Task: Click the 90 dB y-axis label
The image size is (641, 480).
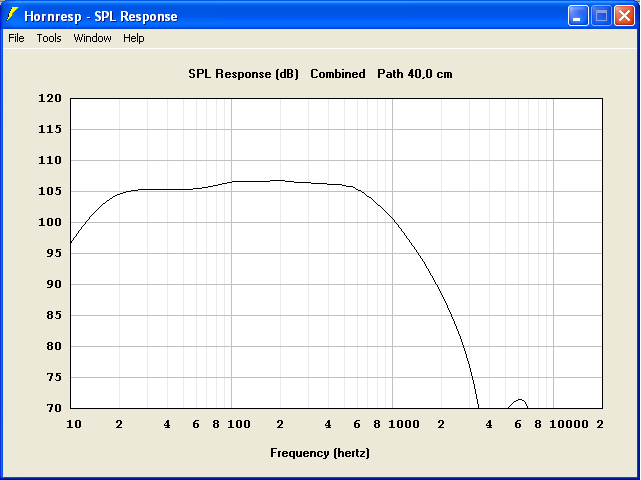Action: [53, 284]
